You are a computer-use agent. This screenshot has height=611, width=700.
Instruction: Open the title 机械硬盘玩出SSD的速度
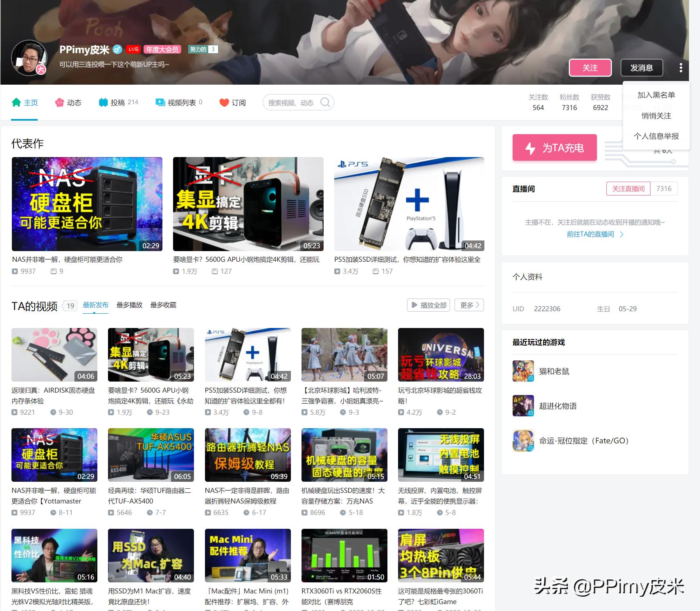coord(343,496)
